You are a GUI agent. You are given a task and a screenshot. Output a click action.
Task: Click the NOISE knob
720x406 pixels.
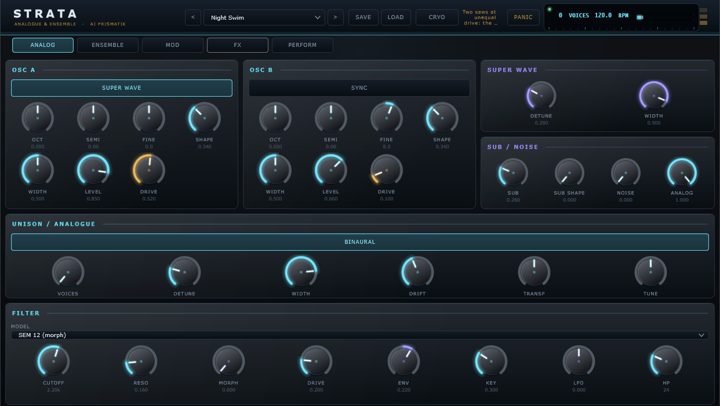pos(625,173)
